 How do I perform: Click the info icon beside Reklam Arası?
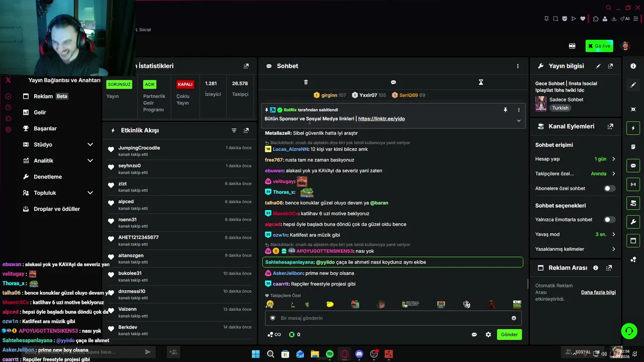596,268
